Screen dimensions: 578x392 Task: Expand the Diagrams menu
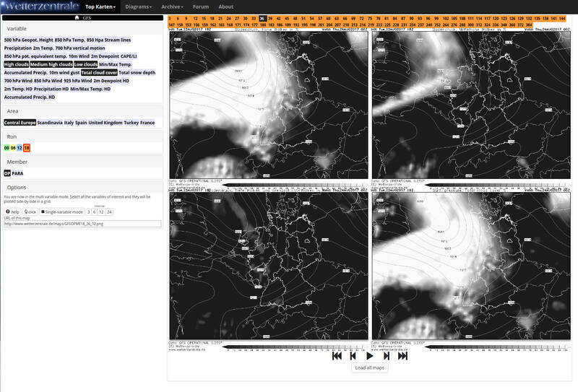point(140,6)
